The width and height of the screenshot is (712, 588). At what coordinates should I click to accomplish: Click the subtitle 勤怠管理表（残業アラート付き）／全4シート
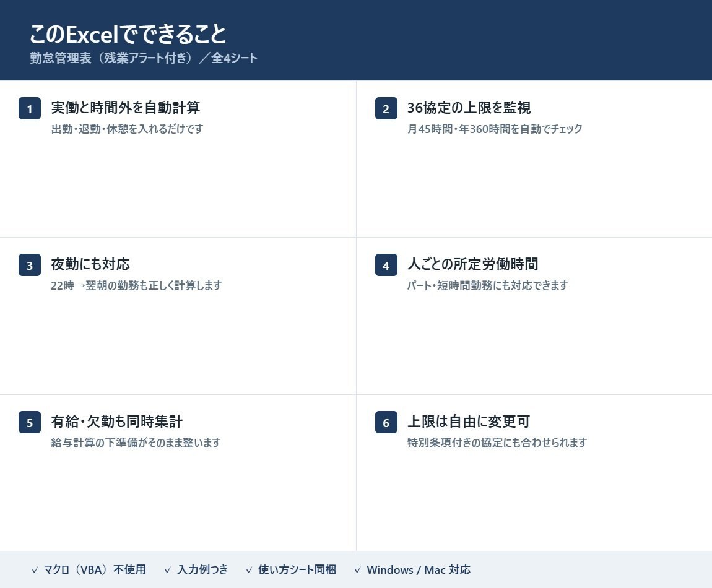click(144, 58)
